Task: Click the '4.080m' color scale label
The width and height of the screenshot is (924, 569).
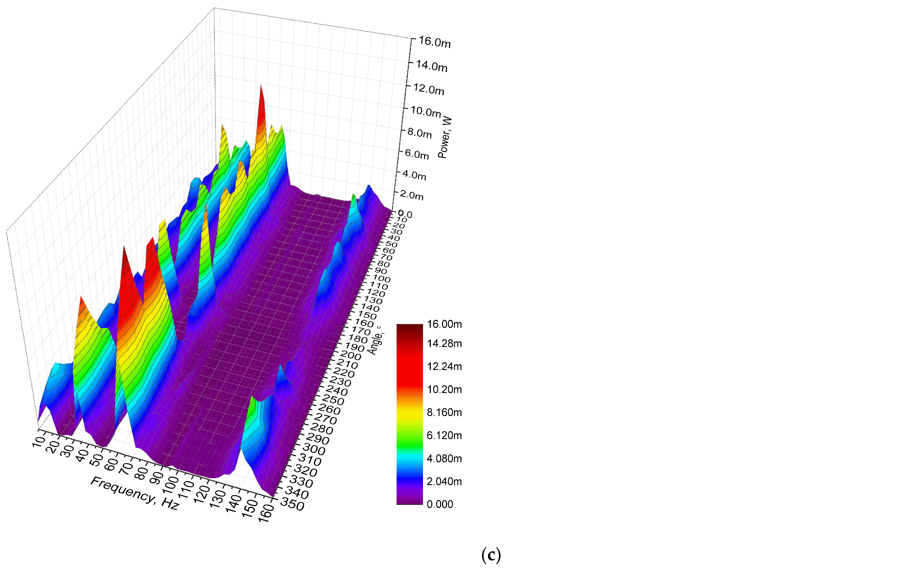Action: pos(444,458)
